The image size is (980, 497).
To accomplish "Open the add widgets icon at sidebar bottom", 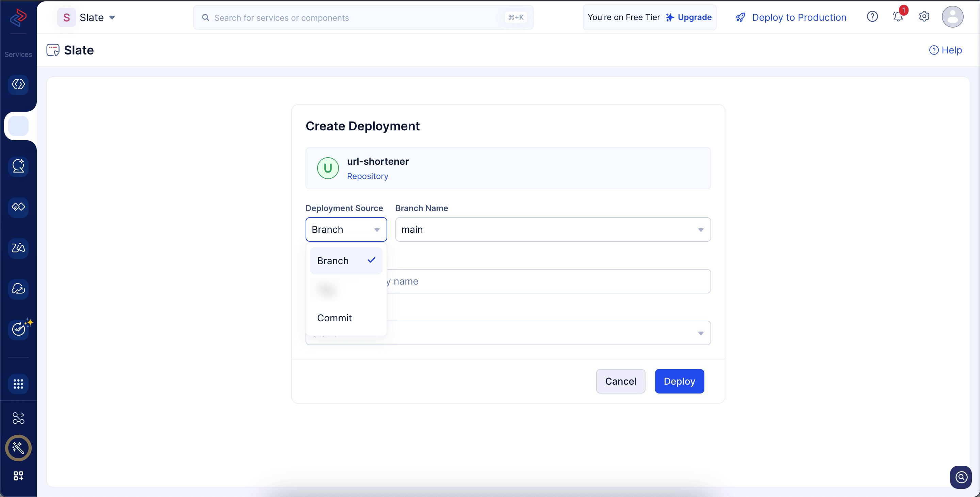I will click(x=18, y=476).
